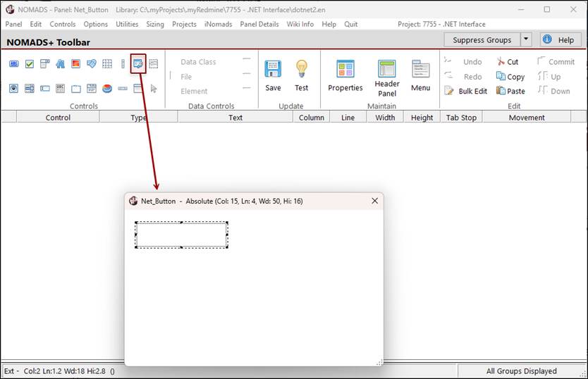This screenshot has width=588, height=379.
Task: Click the highlighted .NET control icon
Action: pos(138,64)
